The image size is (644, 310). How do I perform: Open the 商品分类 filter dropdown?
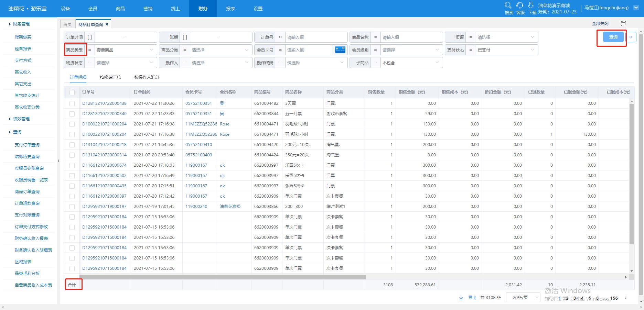pyautogui.click(x=221, y=50)
